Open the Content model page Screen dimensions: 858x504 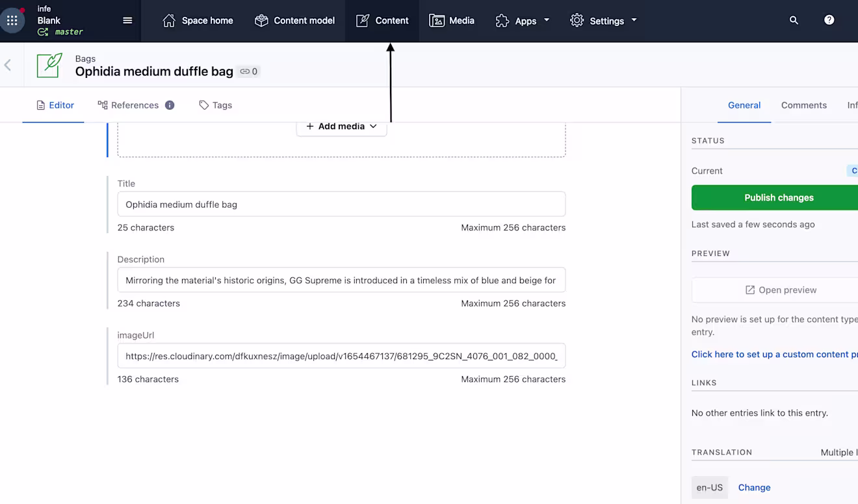click(x=294, y=21)
